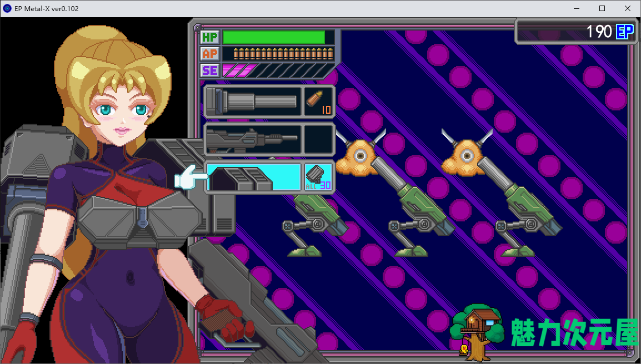Target the right orange one-eyed enemy
641x364 pixels.
[x=466, y=152]
